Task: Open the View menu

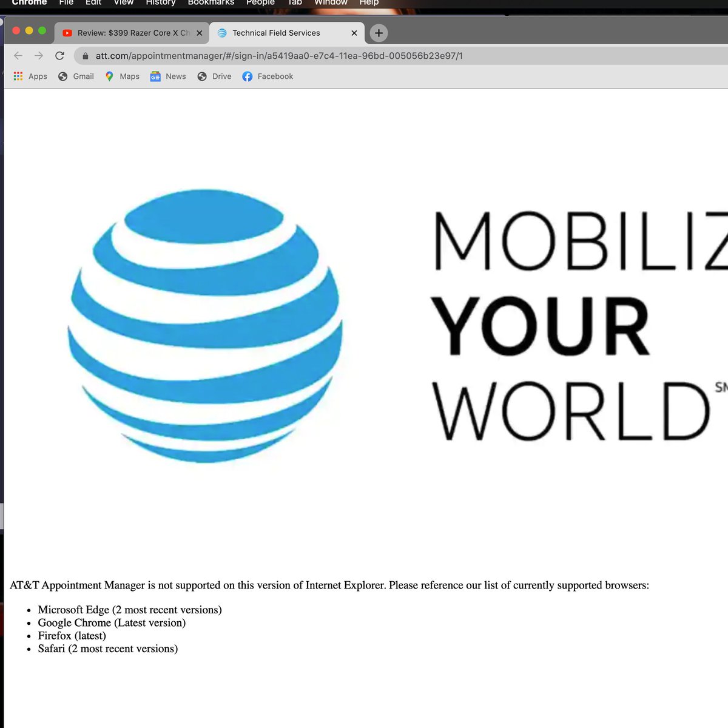Action: [x=124, y=2]
